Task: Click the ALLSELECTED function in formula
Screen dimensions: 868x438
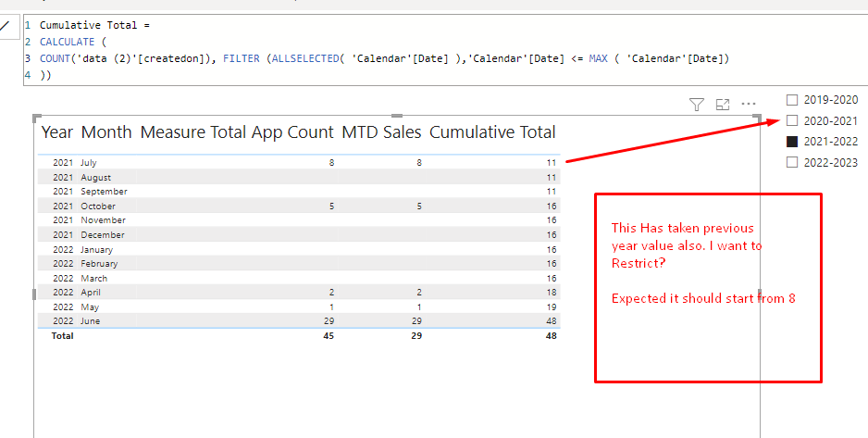Action: point(305,58)
